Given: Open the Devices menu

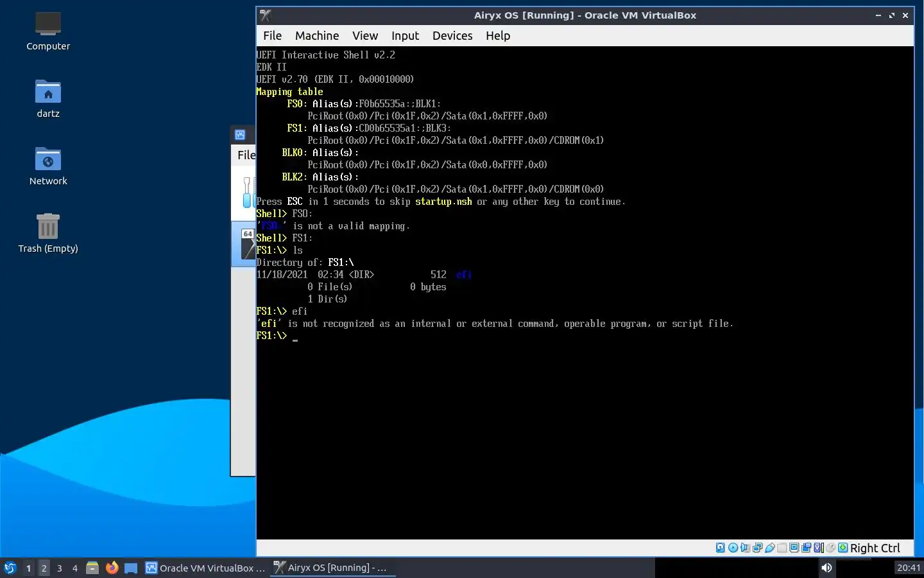Looking at the screenshot, I should point(452,36).
